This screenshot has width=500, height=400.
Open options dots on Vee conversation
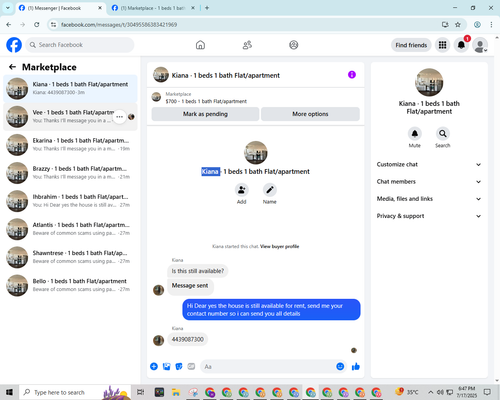(x=120, y=117)
